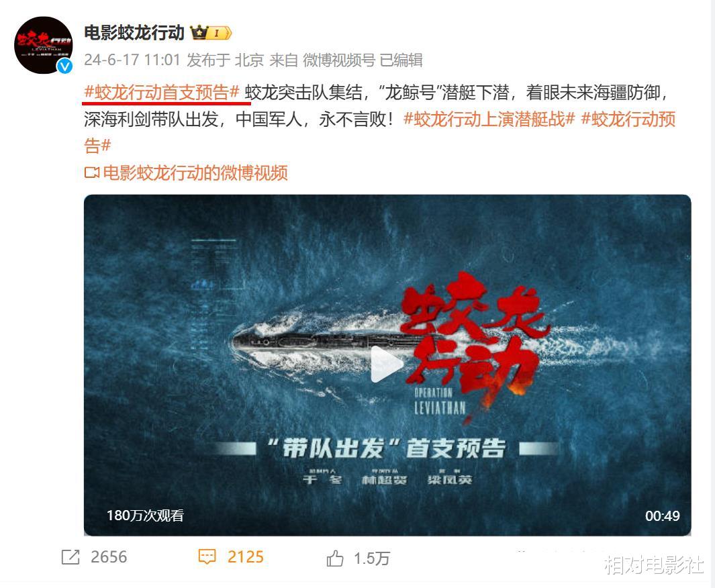Click the repost share icon
Viewport: 715px width, 588px height.
(x=70, y=557)
